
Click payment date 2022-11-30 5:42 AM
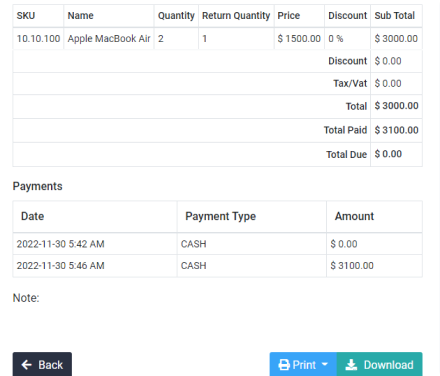[61, 244]
